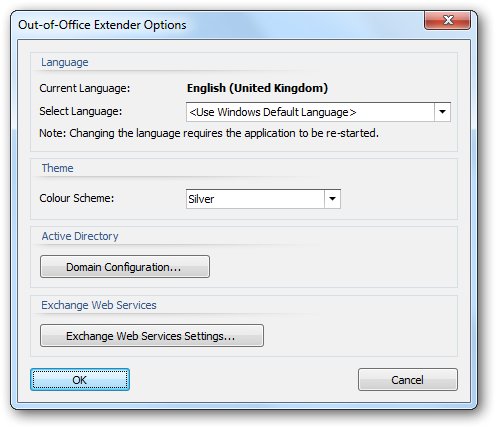Click the English (United Kingdom) language text

coord(257,88)
